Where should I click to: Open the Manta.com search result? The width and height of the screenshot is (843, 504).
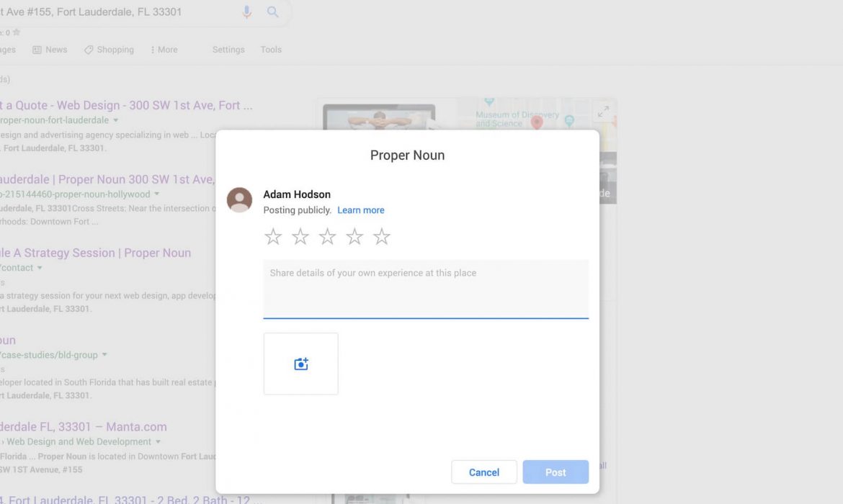pos(84,427)
